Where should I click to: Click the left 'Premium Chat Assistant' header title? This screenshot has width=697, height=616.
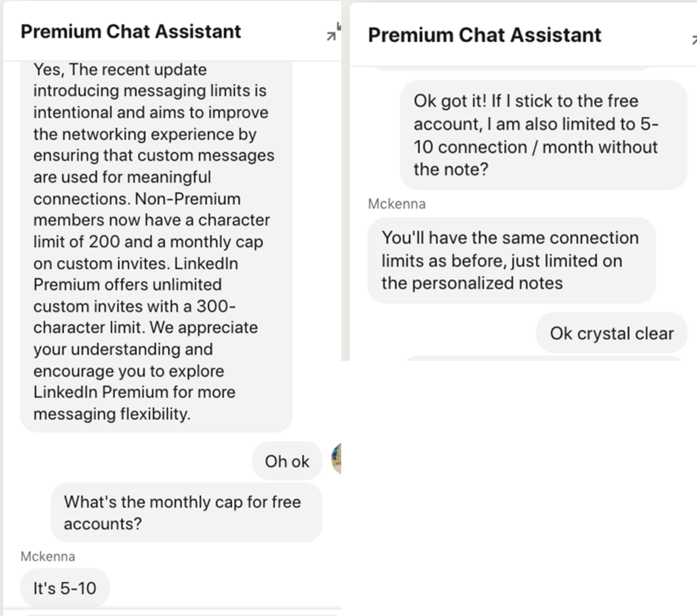tap(131, 31)
